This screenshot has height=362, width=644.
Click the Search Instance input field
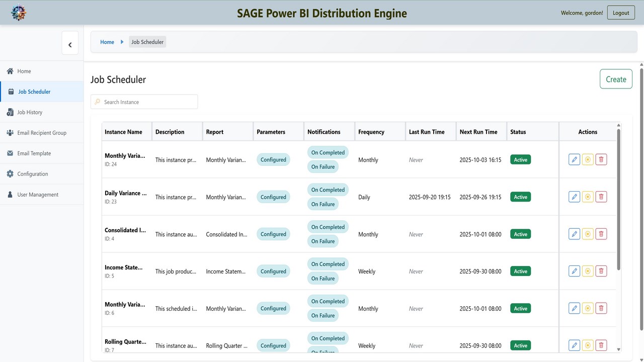pos(144,102)
